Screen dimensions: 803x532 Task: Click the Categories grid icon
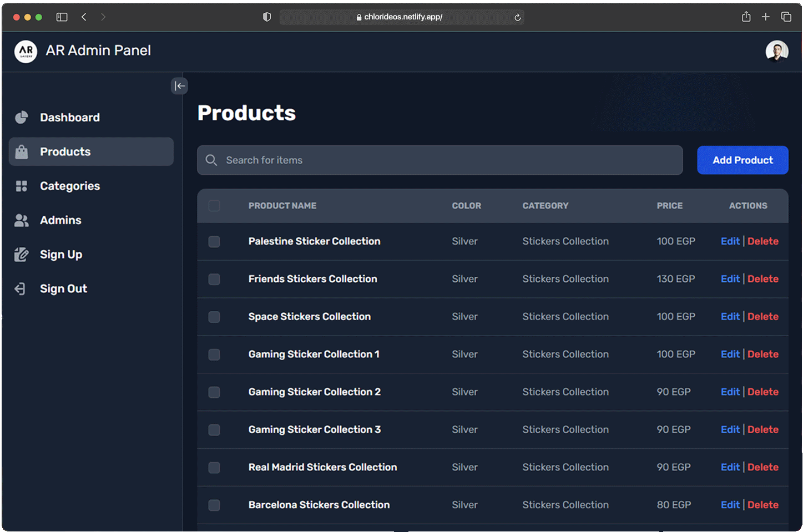(22, 186)
